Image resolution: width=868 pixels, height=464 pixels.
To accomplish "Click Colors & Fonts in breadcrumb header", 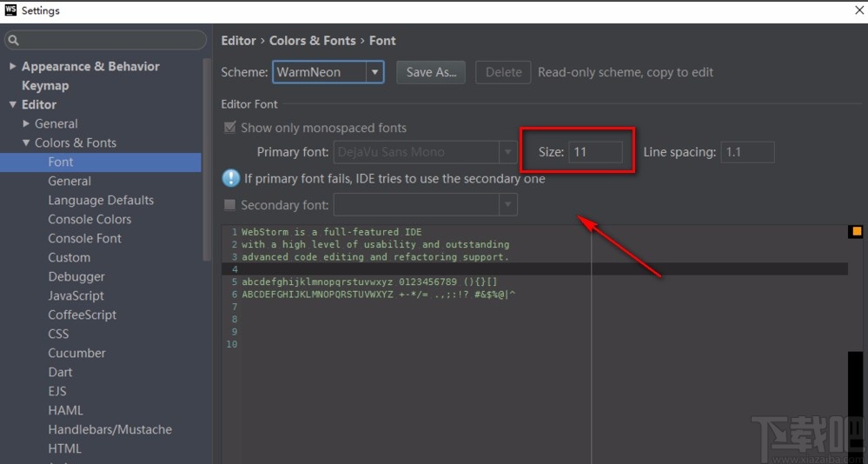I will (312, 41).
